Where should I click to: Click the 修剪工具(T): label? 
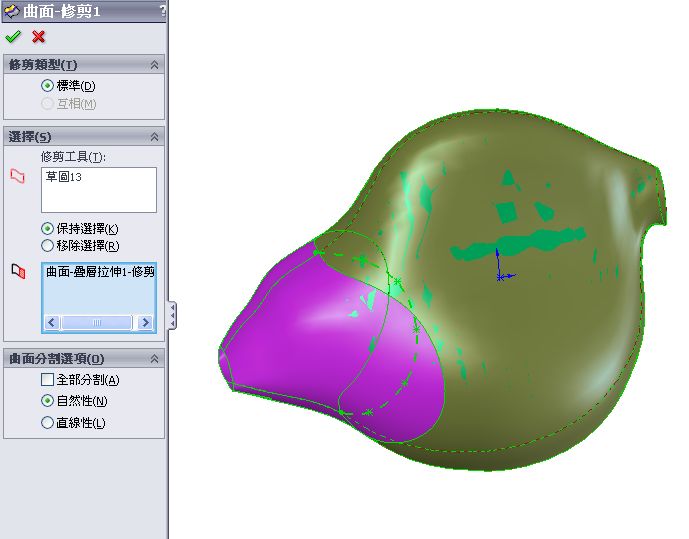click(73, 156)
